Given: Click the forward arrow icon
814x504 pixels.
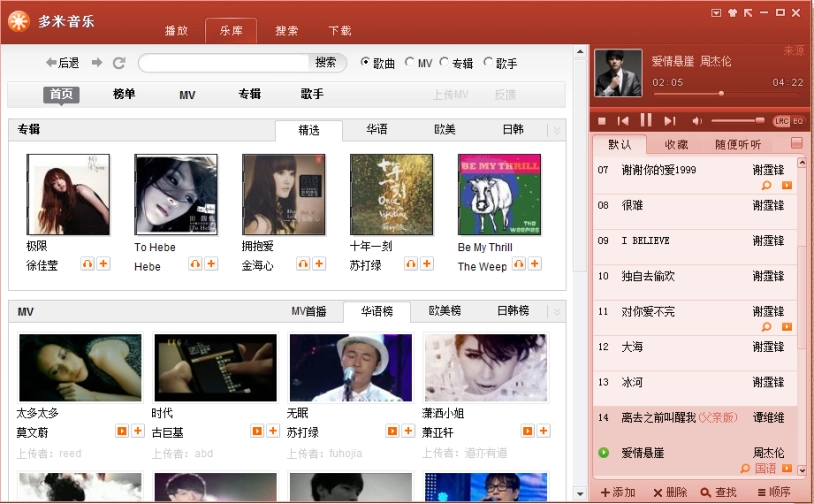Looking at the screenshot, I should pyautogui.click(x=97, y=62).
